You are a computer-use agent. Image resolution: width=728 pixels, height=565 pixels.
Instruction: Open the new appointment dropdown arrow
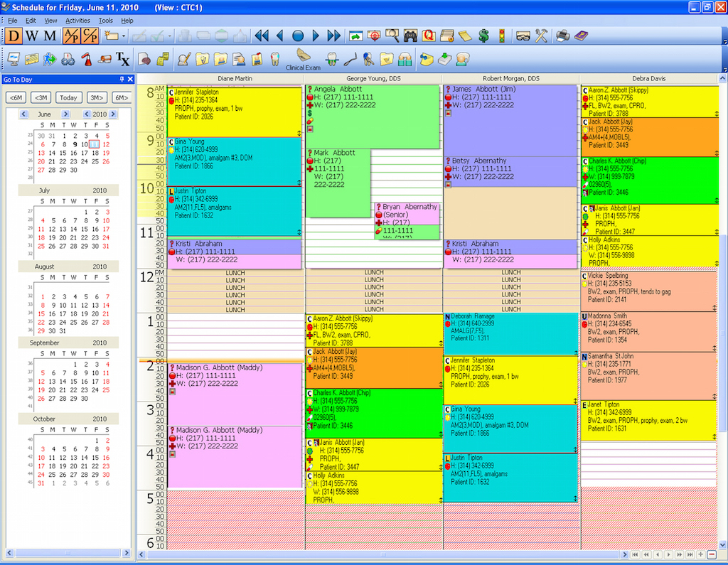(124, 36)
